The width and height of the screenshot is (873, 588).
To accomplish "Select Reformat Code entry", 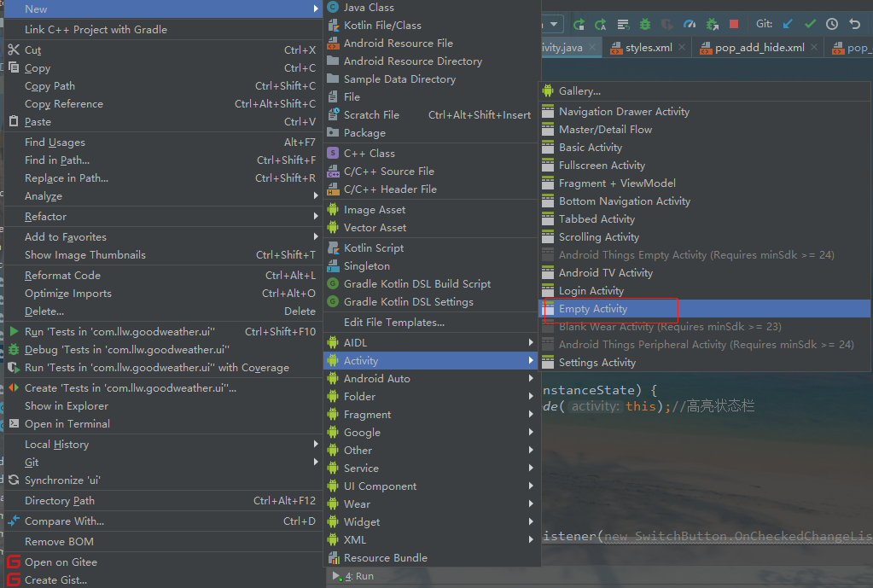I will [x=163, y=276].
